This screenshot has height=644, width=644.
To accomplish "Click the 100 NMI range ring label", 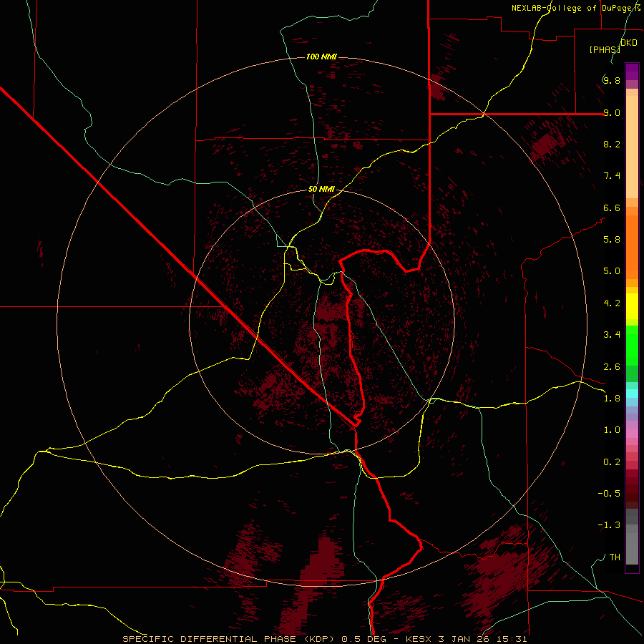I will click(x=321, y=57).
